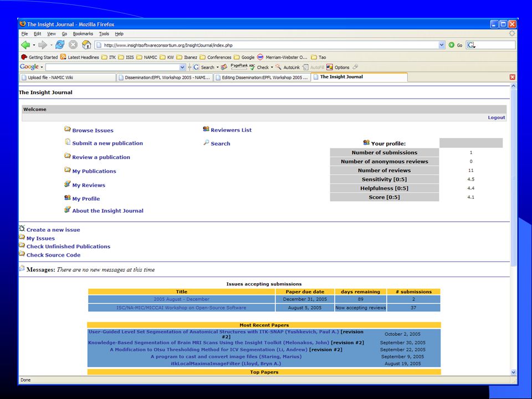532x399 pixels.
Task: Open the 2005 August - December issue
Action: pos(182,299)
